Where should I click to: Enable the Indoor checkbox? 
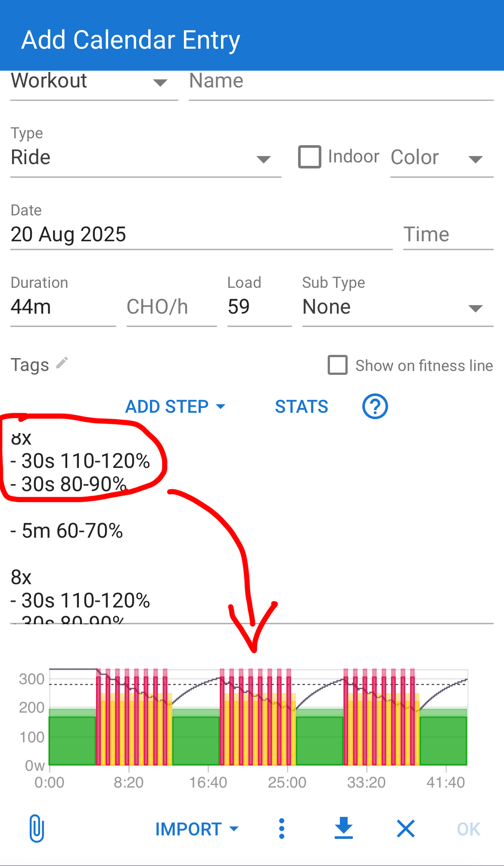coord(310,157)
